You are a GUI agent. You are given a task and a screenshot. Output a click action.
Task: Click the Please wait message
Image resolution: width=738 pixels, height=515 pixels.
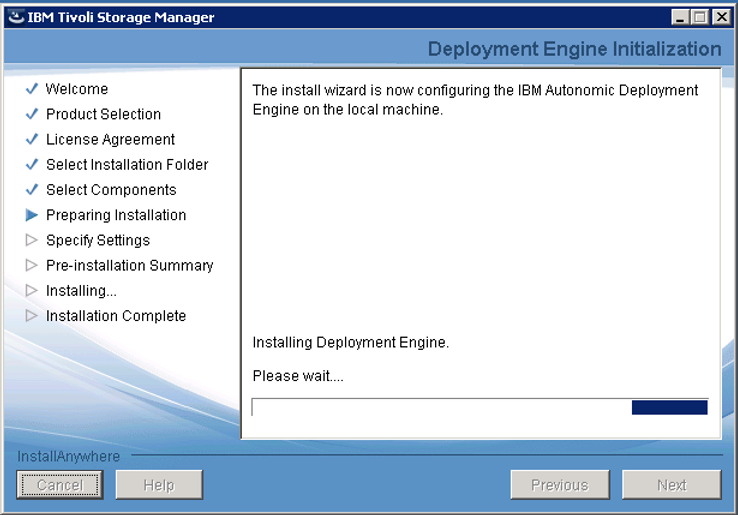click(x=298, y=376)
